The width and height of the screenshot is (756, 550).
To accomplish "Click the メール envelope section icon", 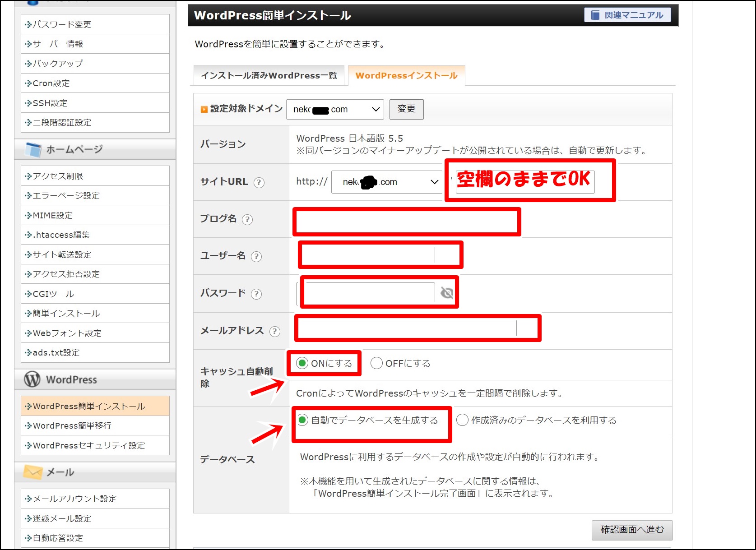I will pyautogui.click(x=32, y=472).
